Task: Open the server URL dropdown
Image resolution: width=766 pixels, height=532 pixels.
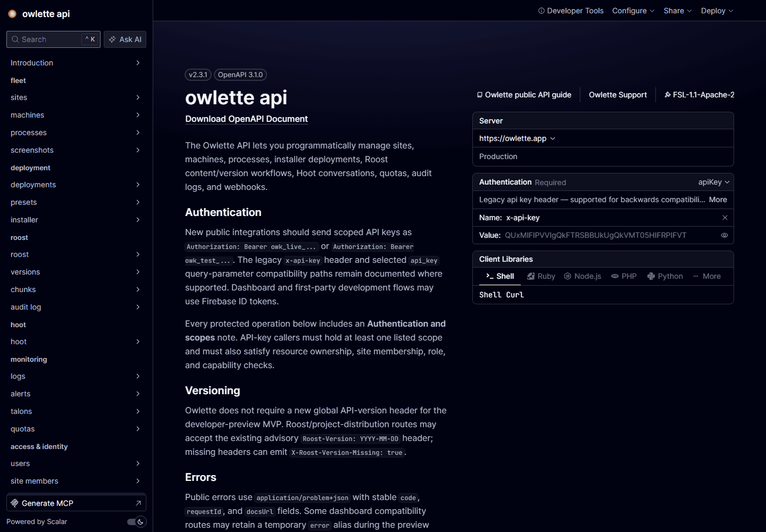Action: (517, 138)
